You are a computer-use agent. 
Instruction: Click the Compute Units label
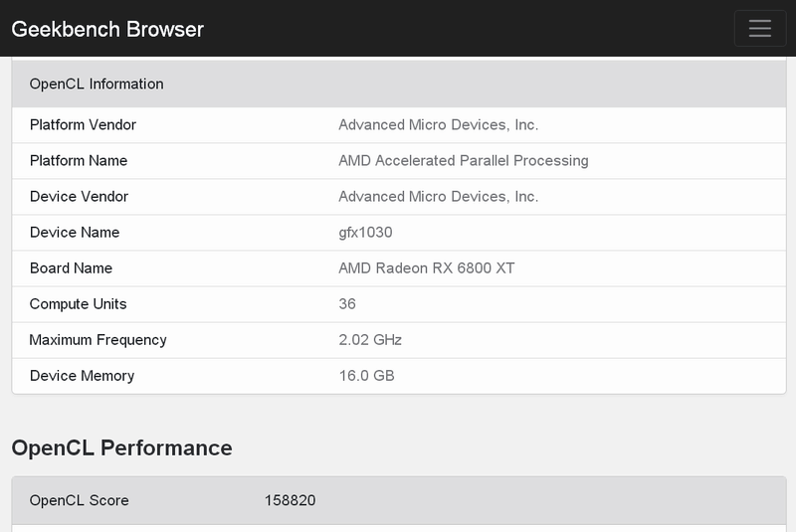click(79, 304)
